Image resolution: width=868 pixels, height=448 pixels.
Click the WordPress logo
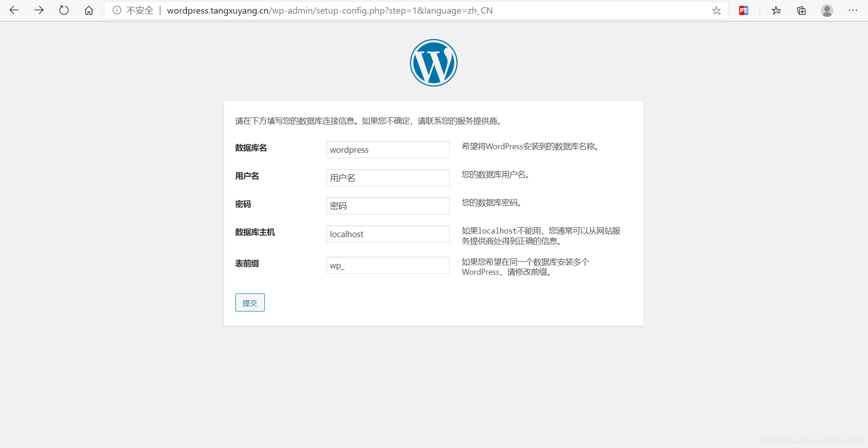(x=434, y=63)
